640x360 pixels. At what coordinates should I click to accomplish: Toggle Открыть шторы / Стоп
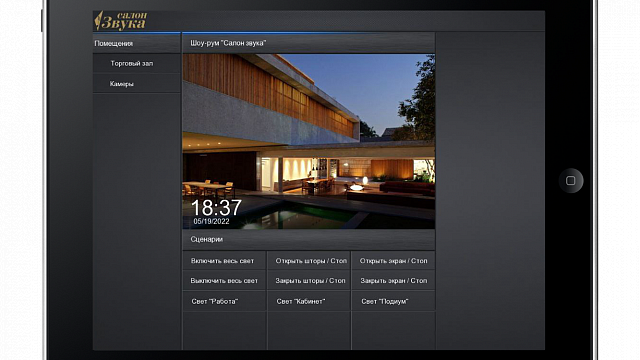pos(309,260)
